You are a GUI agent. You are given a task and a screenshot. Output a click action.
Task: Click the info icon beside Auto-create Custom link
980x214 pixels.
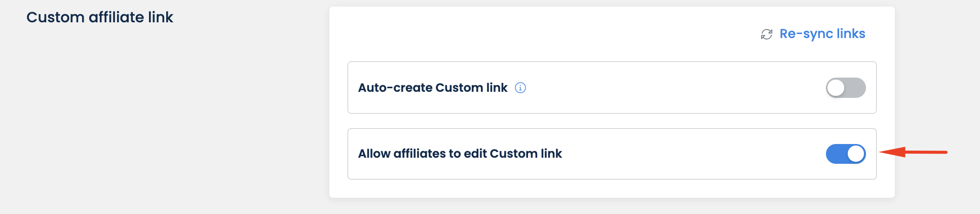pos(520,88)
